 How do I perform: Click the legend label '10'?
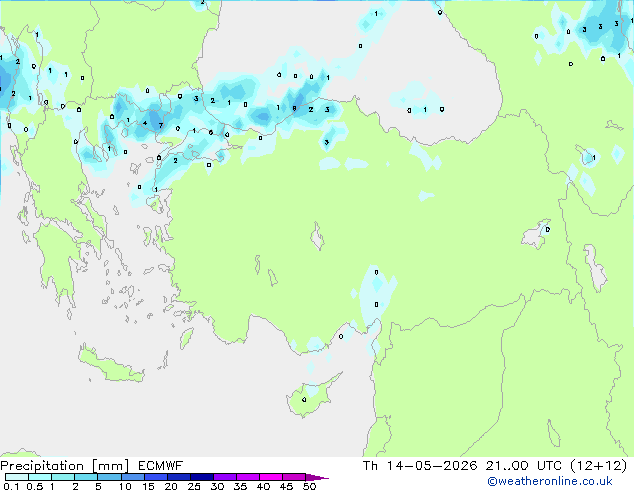(x=125, y=486)
